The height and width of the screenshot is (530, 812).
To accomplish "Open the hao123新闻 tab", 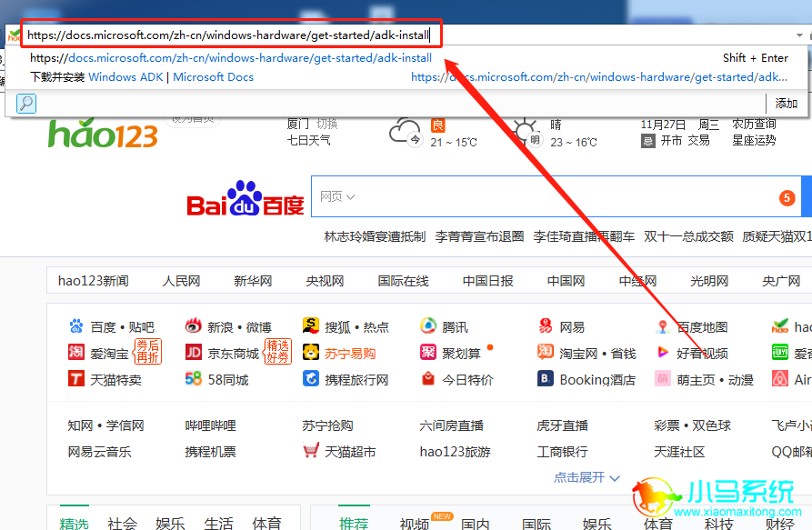I will click(94, 281).
